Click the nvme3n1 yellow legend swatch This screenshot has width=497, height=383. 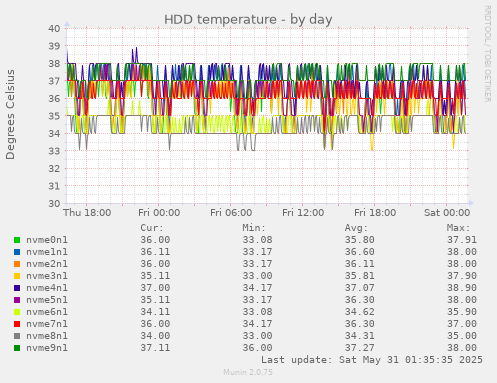click(x=17, y=276)
